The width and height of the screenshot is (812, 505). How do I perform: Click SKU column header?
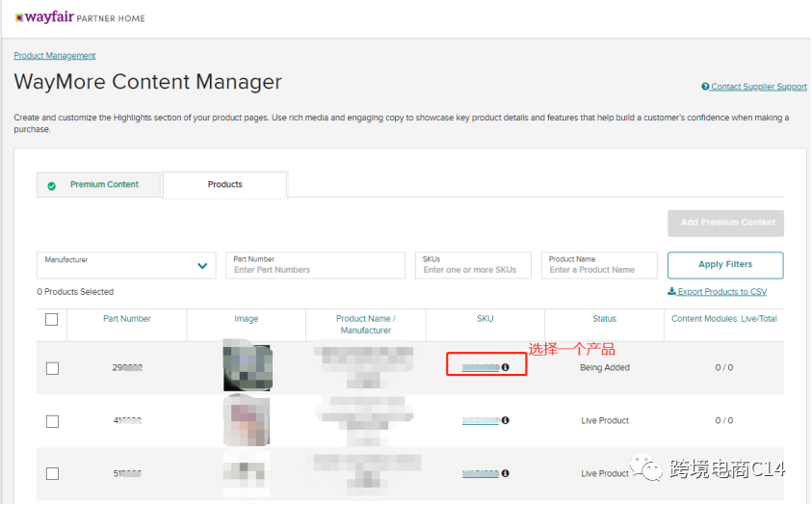point(485,319)
